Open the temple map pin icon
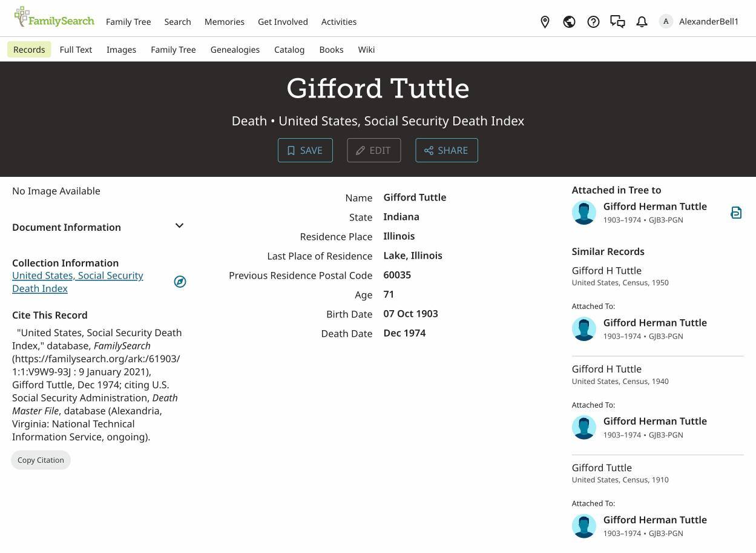The height and width of the screenshot is (553, 756). [545, 22]
